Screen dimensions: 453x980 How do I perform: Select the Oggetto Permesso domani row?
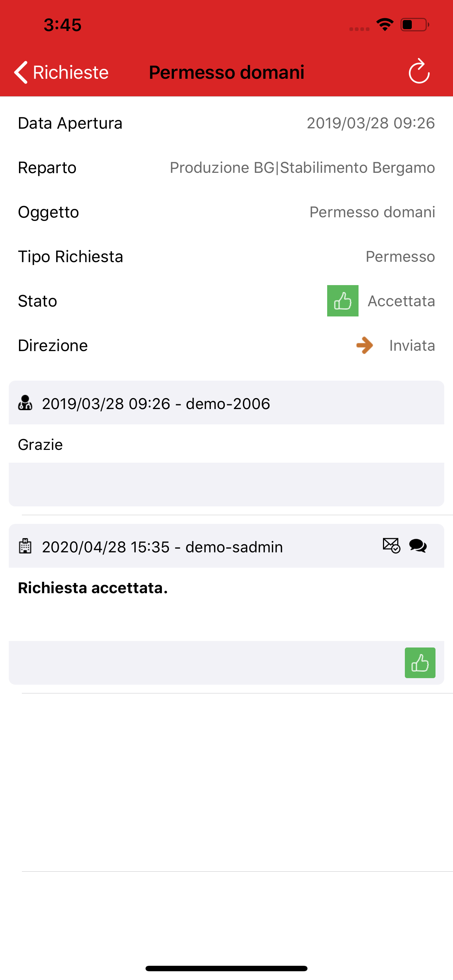click(226, 212)
